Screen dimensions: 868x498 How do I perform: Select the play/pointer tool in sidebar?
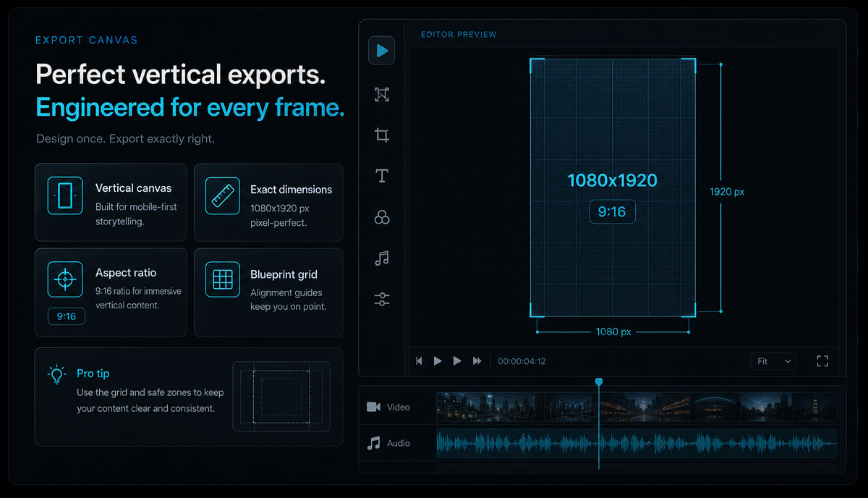(x=382, y=51)
